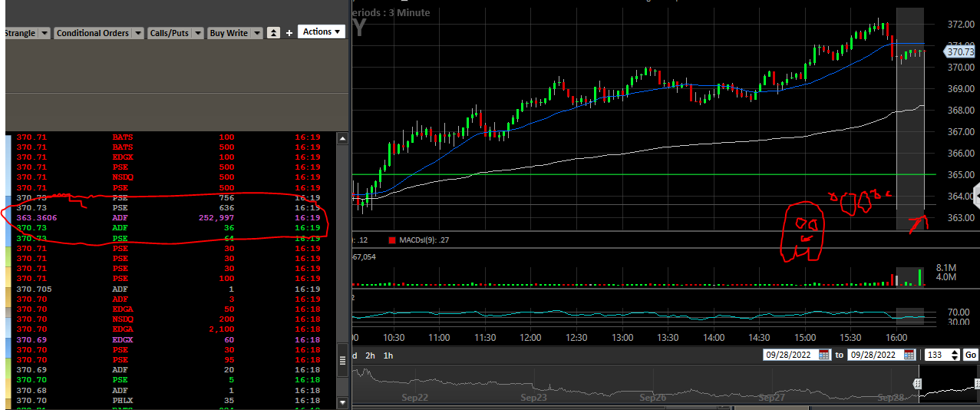Select the 1h chart interval
Screen dimensions: 980x410
tap(388, 355)
